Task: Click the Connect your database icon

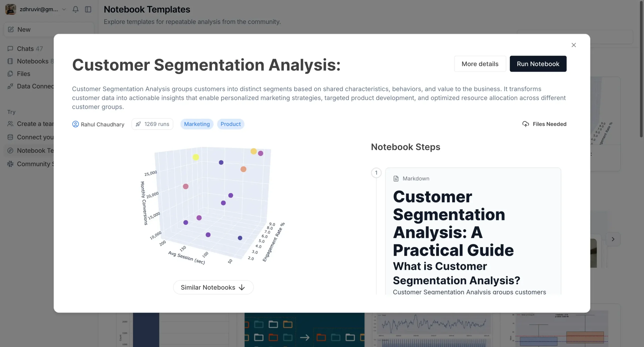Action: 10,137
